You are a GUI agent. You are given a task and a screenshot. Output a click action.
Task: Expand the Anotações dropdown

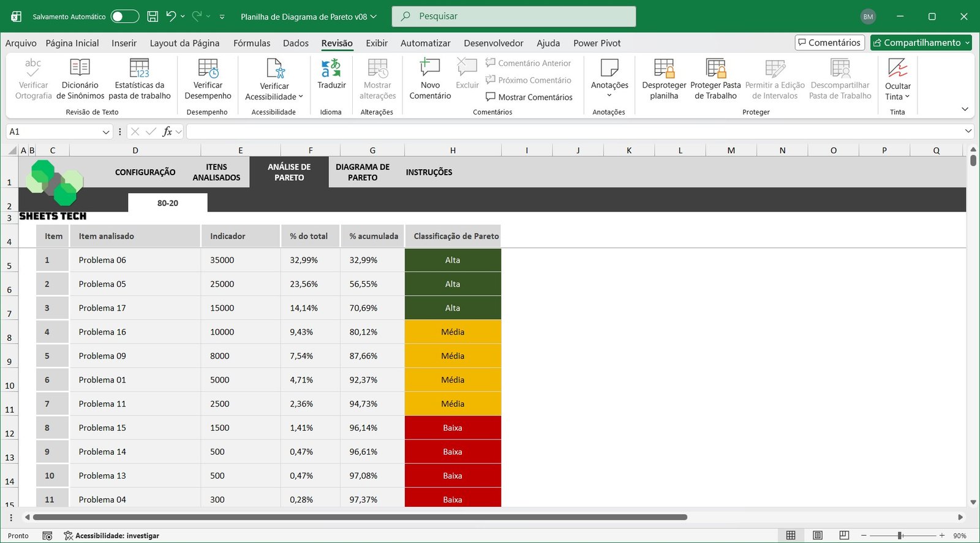click(x=609, y=96)
